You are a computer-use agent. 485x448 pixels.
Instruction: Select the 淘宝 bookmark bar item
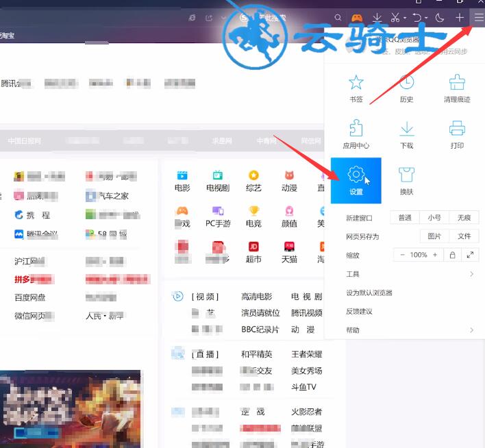[x=7, y=36]
